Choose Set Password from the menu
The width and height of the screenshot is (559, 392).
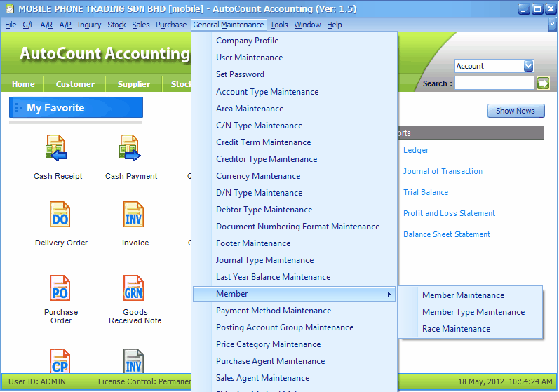pyautogui.click(x=295, y=74)
